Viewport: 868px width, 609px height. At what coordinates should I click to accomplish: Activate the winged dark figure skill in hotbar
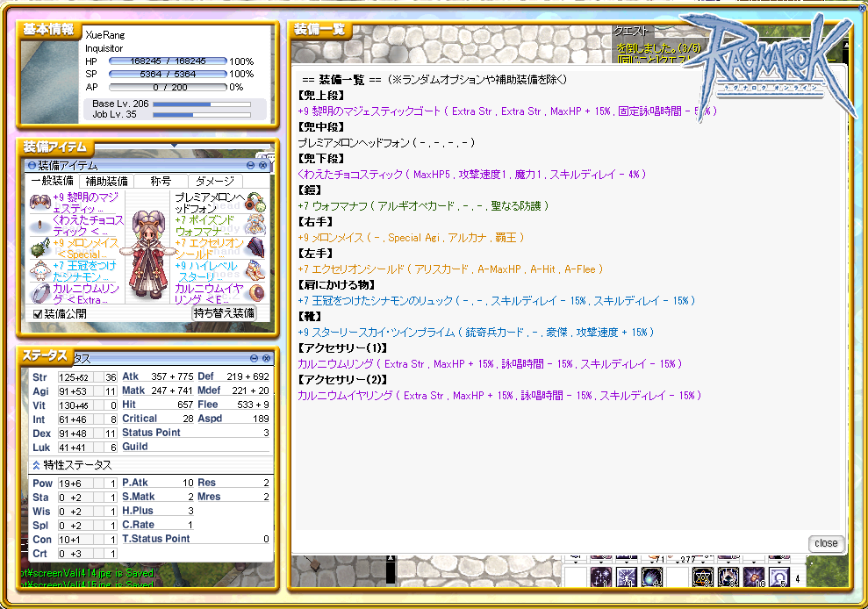click(x=728, y=577)
